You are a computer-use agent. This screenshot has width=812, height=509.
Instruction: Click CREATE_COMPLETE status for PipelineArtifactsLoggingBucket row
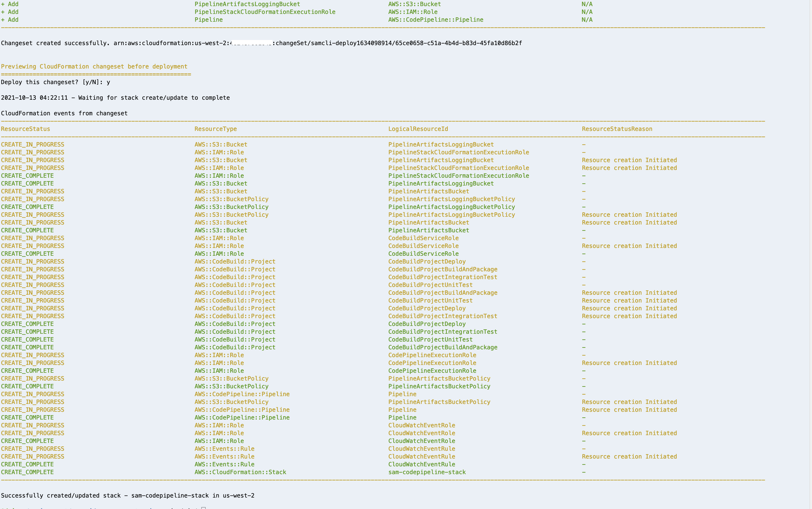point(27,184)
